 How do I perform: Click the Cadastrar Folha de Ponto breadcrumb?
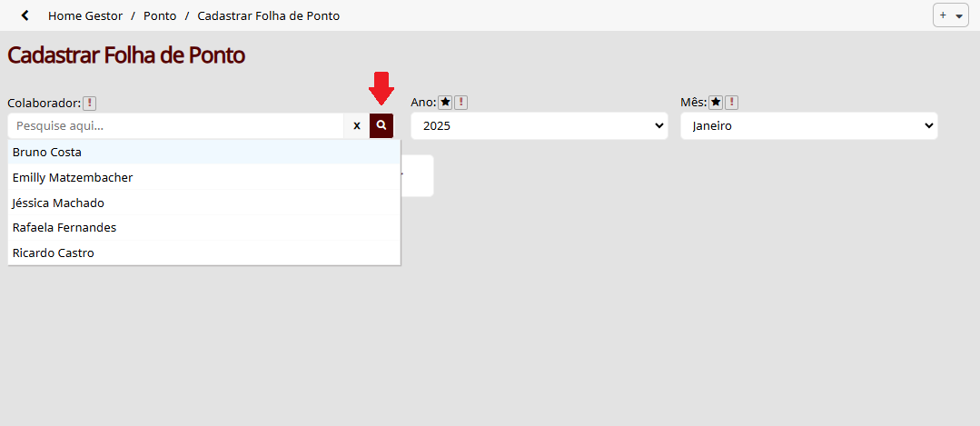pos(269,15)
